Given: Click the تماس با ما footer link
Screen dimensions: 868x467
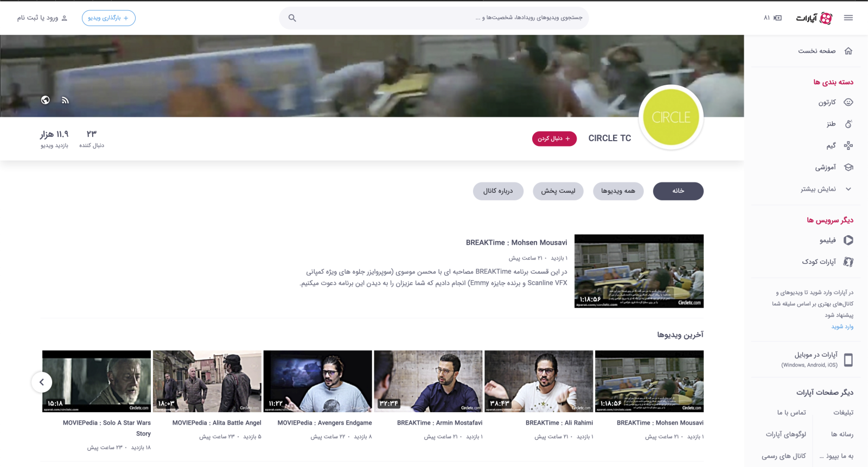Looking at the screenshot, I should coord(792,413).
